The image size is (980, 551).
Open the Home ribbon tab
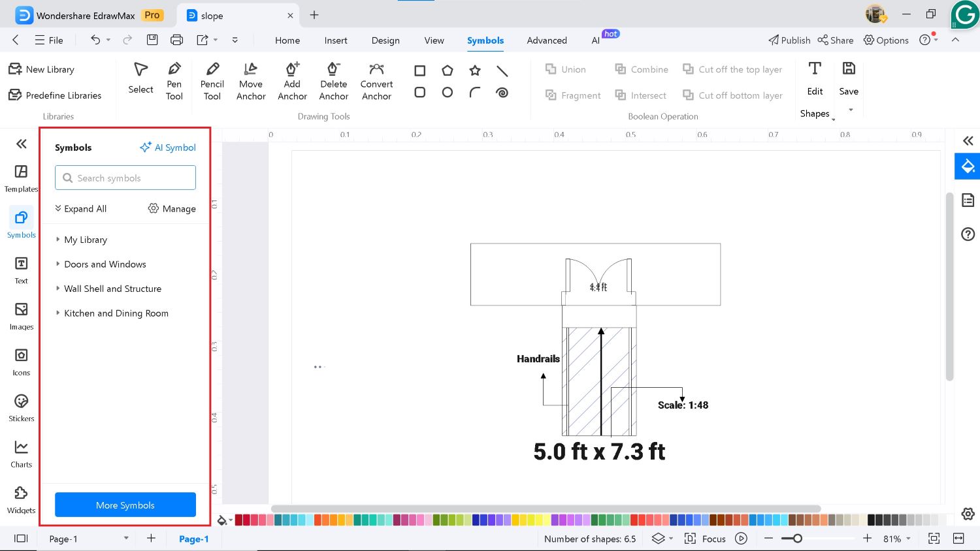point(287,40)
